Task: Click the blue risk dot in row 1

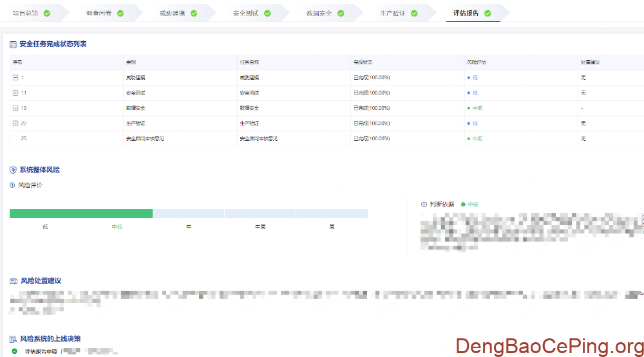Action: point(469,78)
